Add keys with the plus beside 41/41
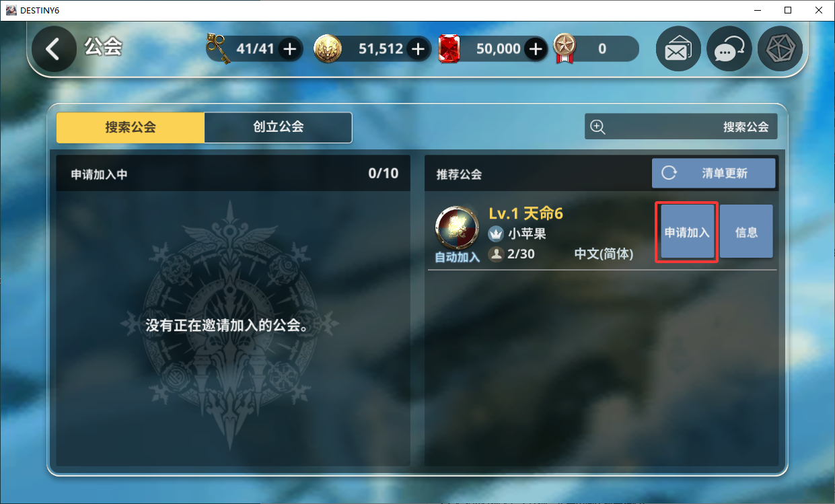 pyautogui.click(x=289, y=49)
